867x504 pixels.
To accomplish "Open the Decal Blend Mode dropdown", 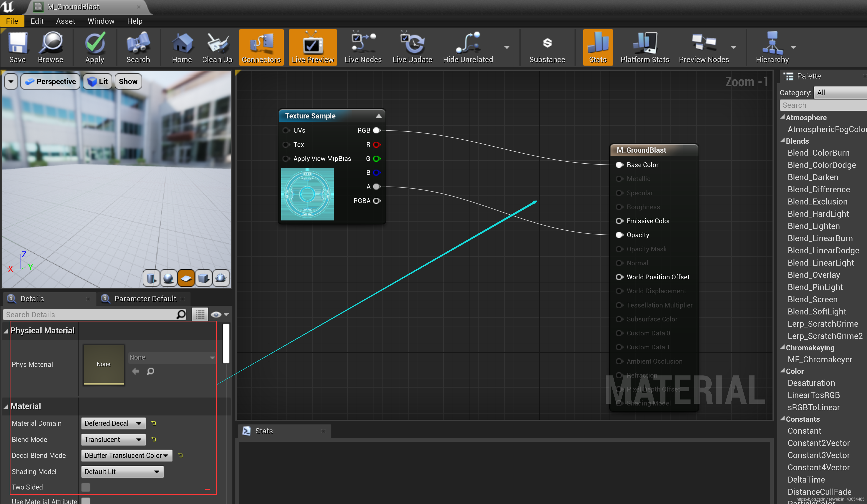I will (126, 455).
